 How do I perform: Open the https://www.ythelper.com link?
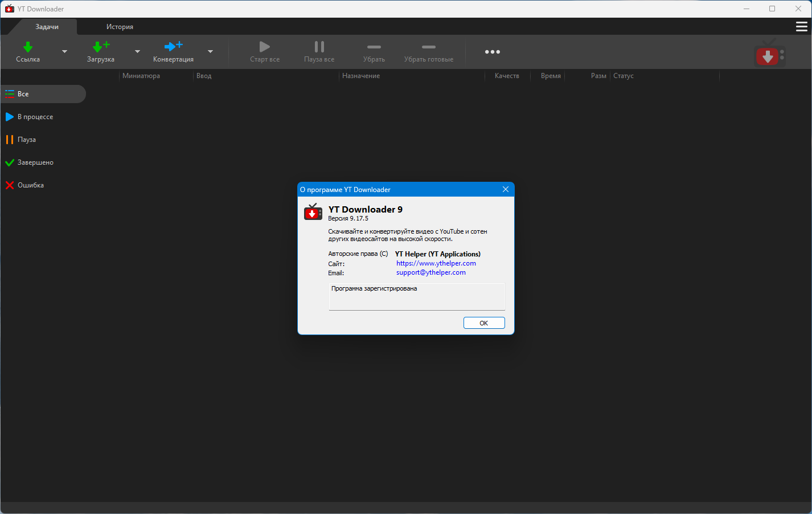(x=436, y=263)
